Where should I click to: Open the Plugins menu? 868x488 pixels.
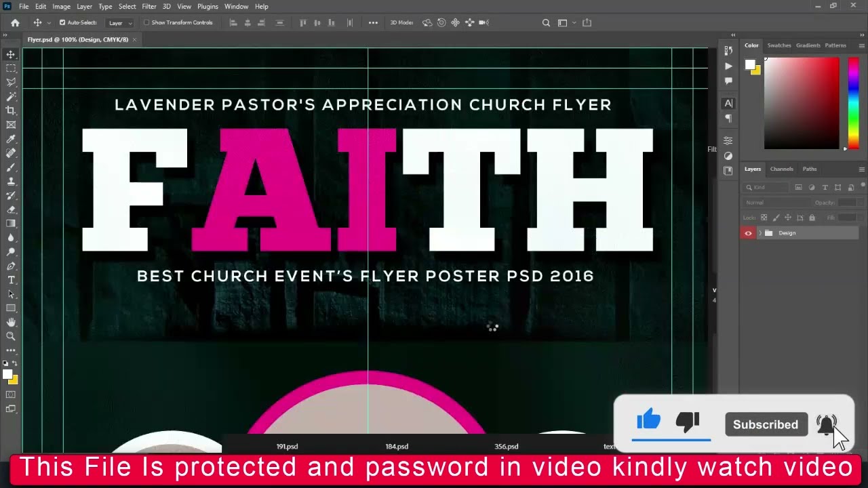(208, 6)
